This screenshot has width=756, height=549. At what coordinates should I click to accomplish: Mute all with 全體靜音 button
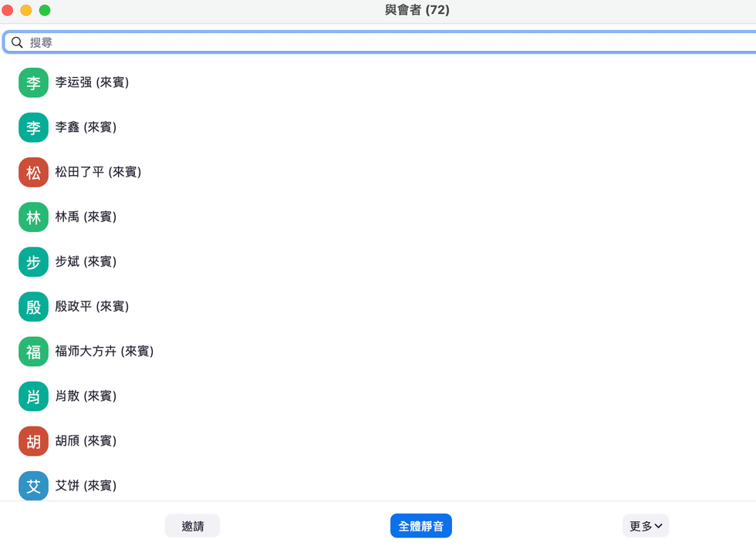421,526
